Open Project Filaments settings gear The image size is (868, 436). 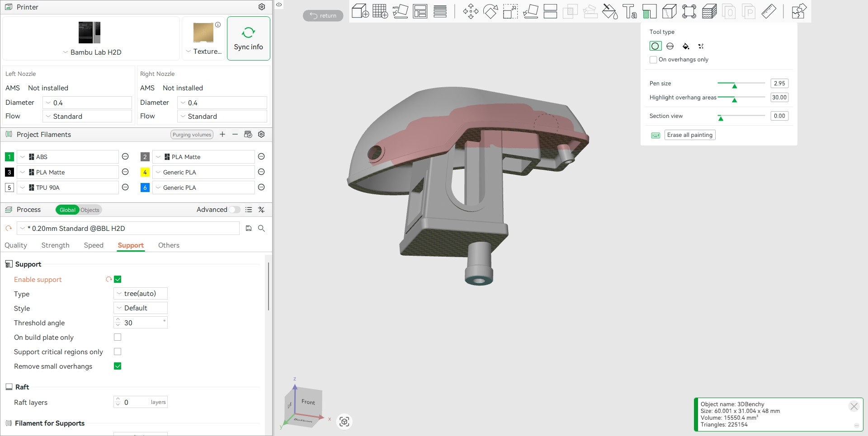click(261, 134)
